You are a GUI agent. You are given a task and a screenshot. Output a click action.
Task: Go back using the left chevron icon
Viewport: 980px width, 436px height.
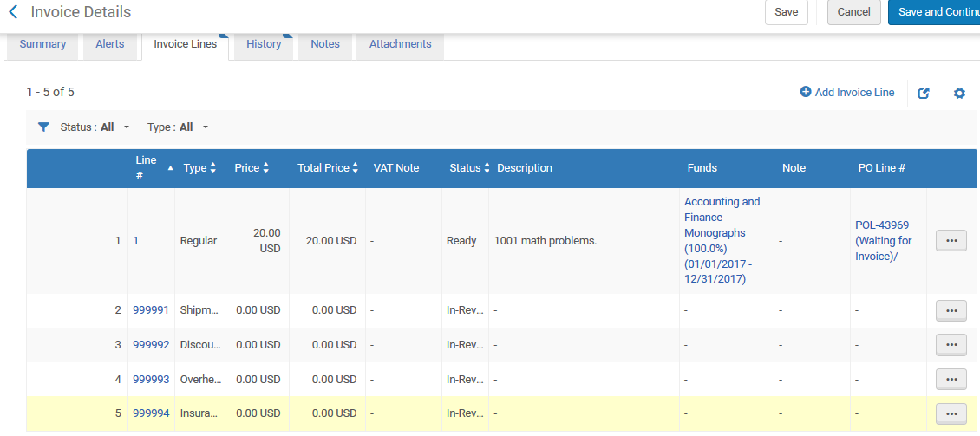click(13, 12)
